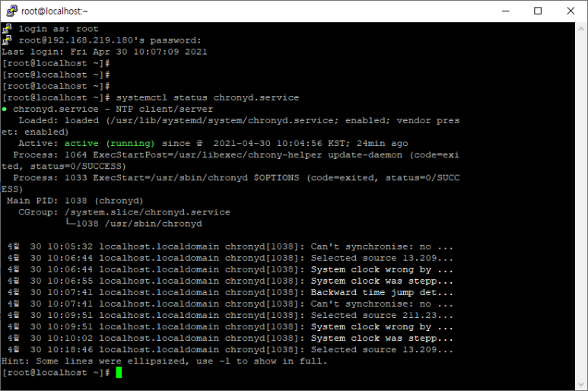588x391 pixels.
Task: Click the 'Hint: Some lines were ellipsized' line
Action: coord(164,361)
